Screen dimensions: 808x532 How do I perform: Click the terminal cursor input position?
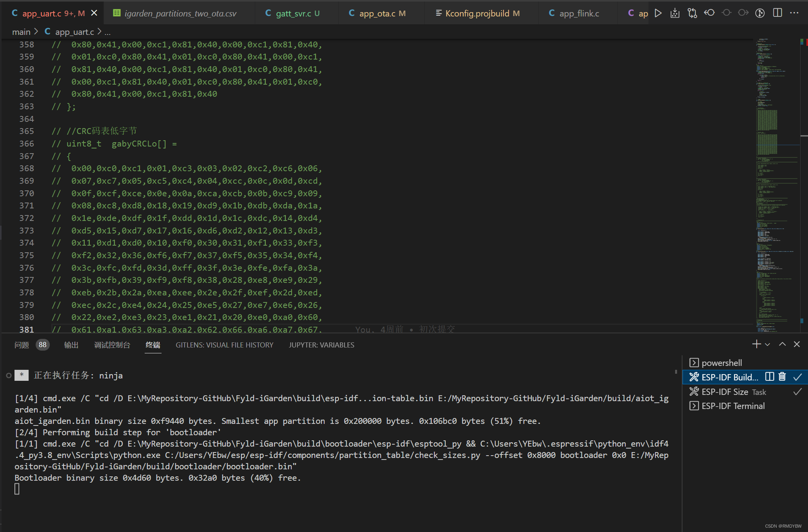pos(17,489)
